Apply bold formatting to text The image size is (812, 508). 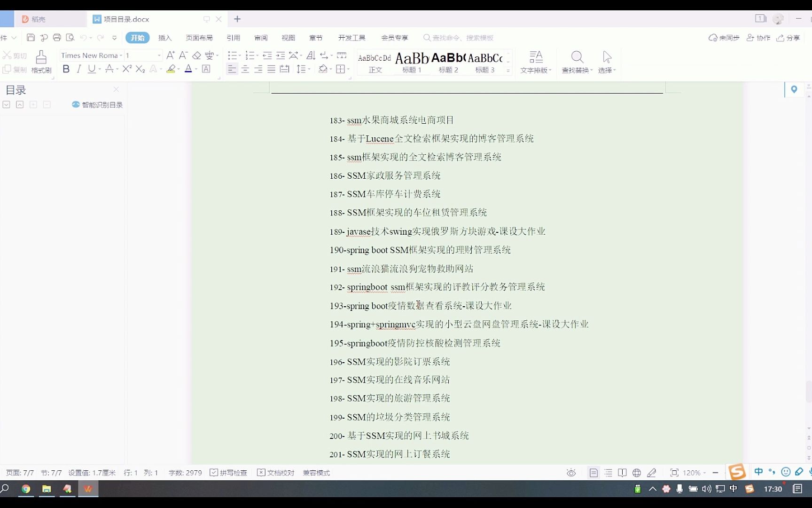tap(66, 69)
